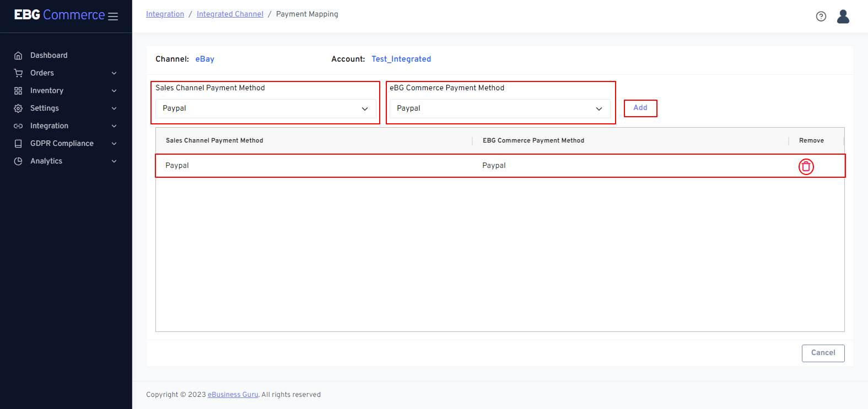Open eBG Commerce Payment Method dropdown
868x409 pixels.
499,108
